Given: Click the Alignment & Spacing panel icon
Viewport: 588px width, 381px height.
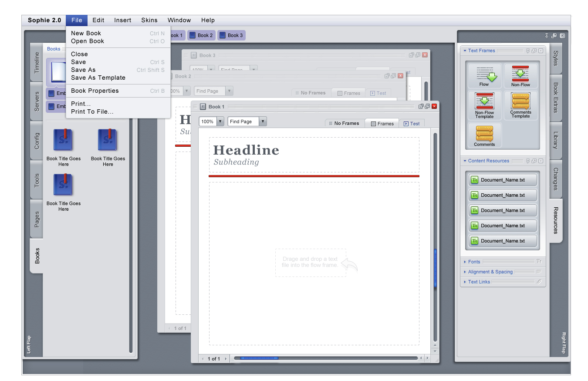Looking at the screenshot, I should click(x=539, y=272).
